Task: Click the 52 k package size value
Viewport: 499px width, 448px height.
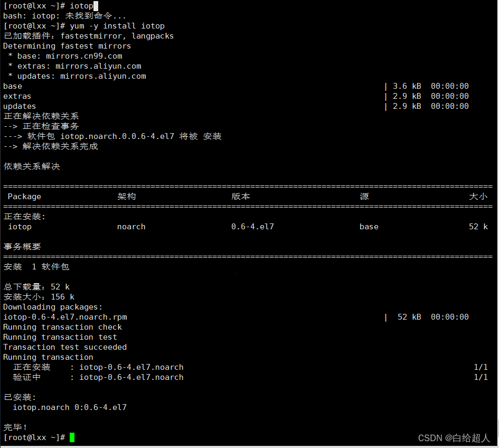Action: click(x=478, y=226)
